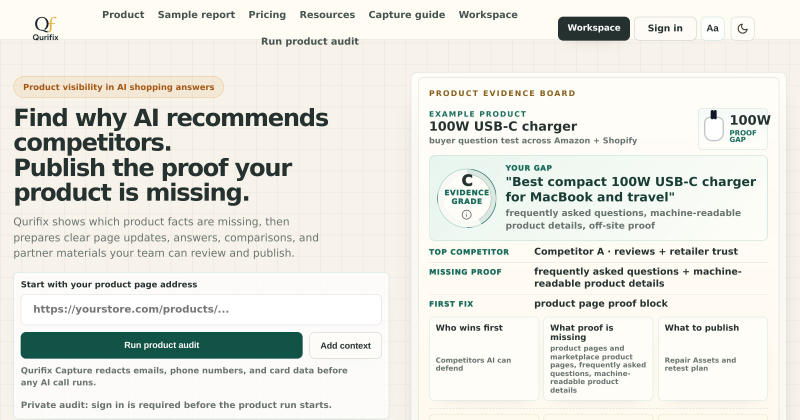
Task: Click the green Run product audit button
Action: pyautogui.click(x=161, y=345)
